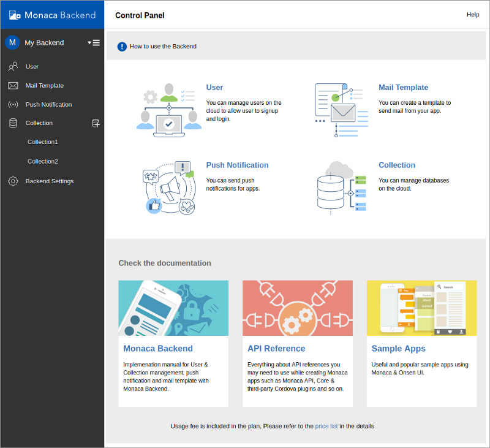Click the 'Useful and popular sample apps' description

pyautogui.click(x=420, y=368)
